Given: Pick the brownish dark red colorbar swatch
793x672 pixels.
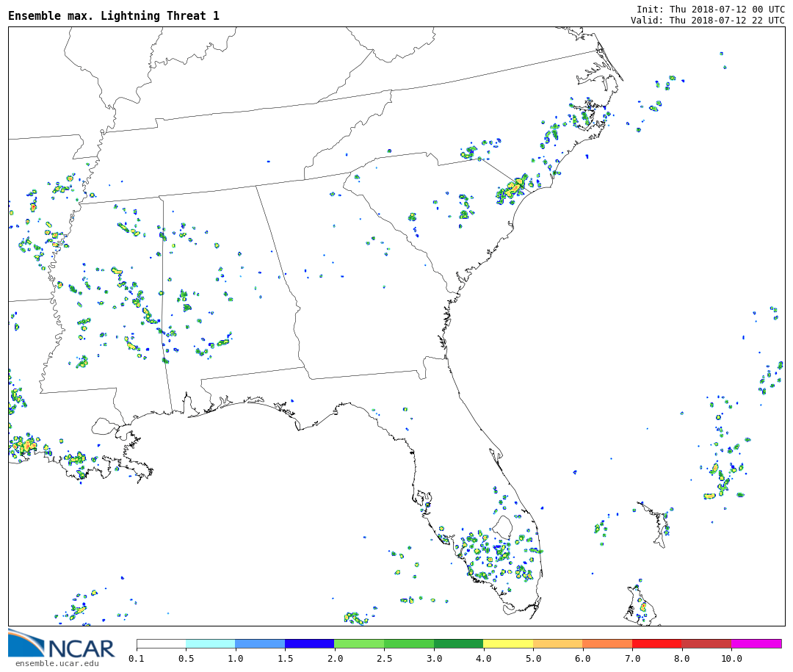Looking at the screenshot, I should [706, 643].
